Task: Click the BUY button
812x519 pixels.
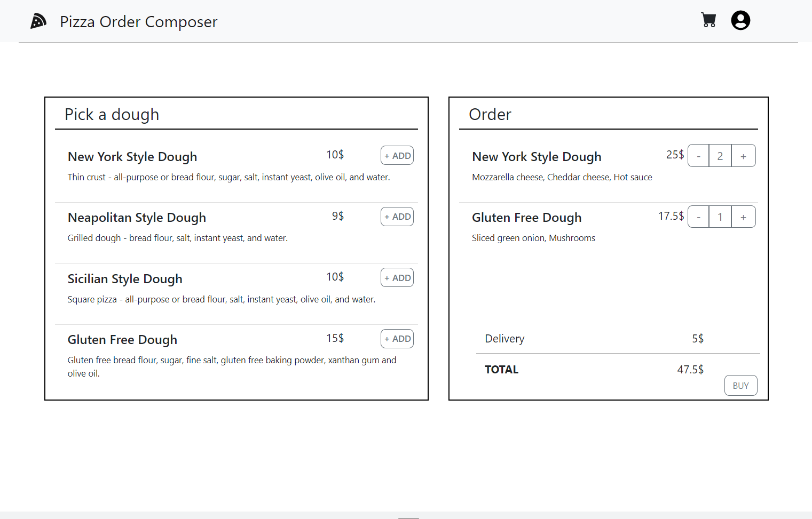Action: [x=740, y=386]
